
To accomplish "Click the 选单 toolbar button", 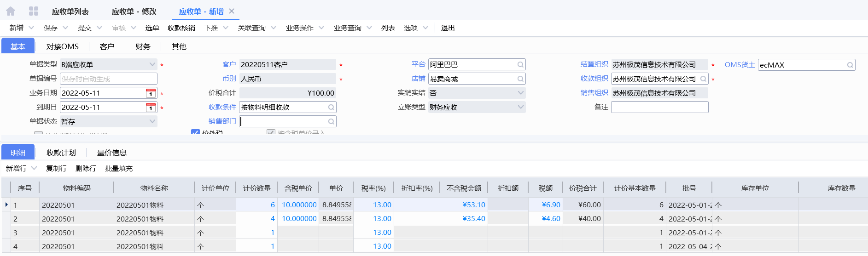I will (x=152, y=28).
